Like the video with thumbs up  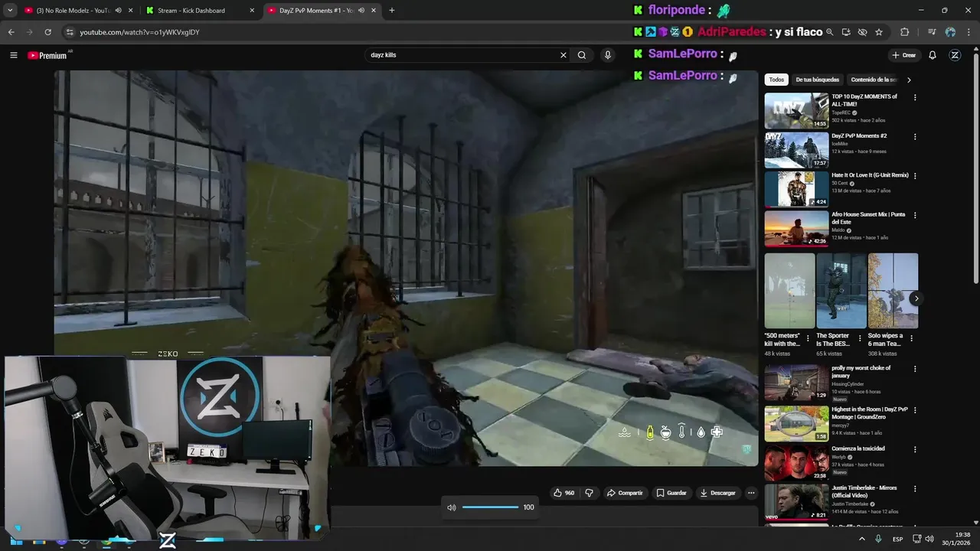pos(563,493)
